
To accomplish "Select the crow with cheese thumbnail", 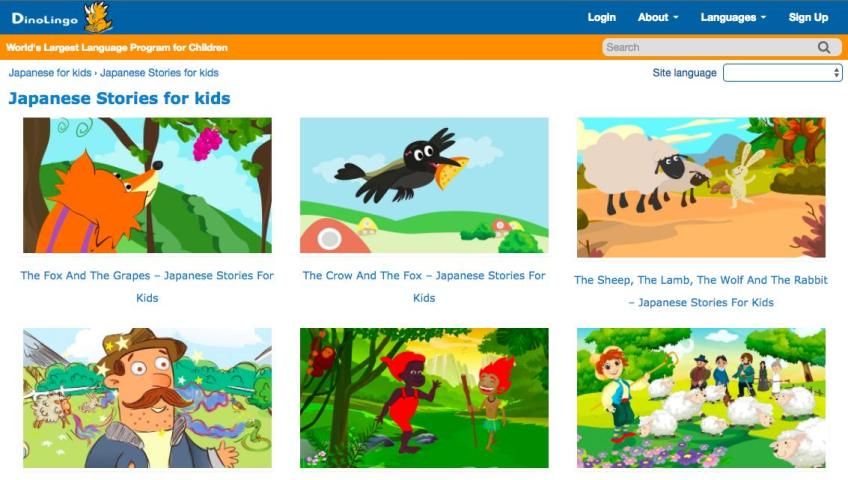I will click(x=424, y=185).
